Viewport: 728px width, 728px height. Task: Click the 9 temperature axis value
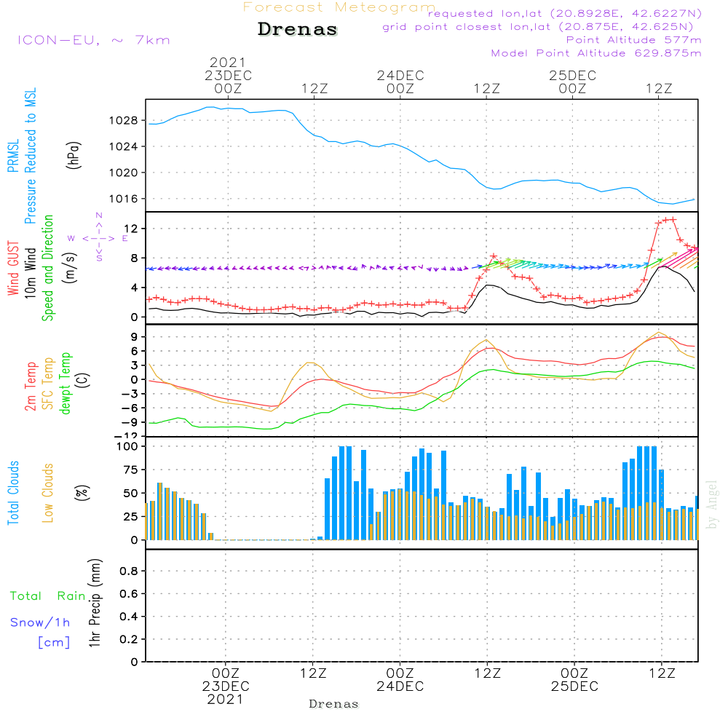(x=134, y=337)
